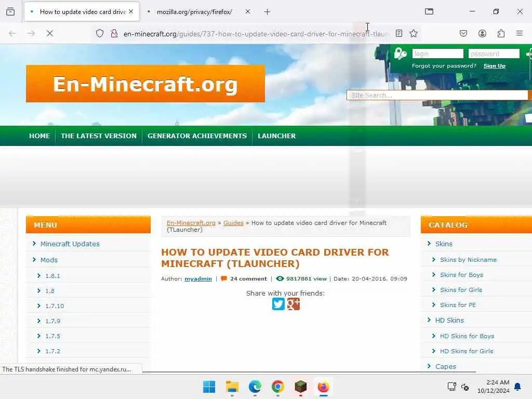
Task: Open 1.7.9 mods version
Action: click(x=52, y=321)
